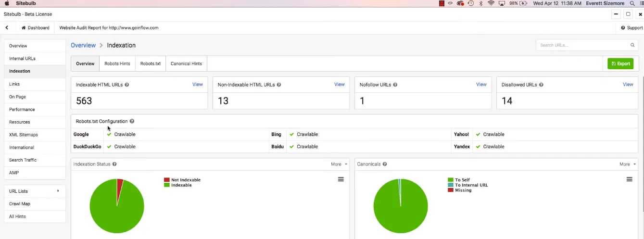This screenshot has height=239, width=644.
Task: Click the Search URLs input field
Action: (582, 45)
